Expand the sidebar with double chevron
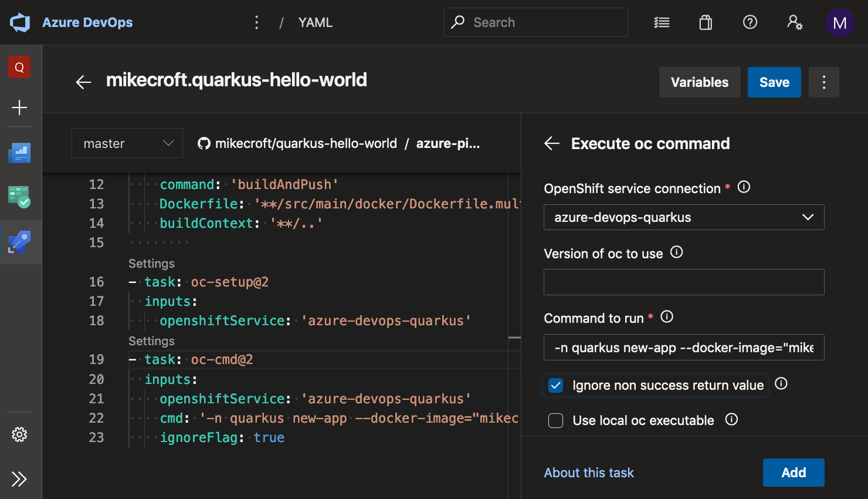The width and height of the screenshot is (868, 499). [x=19, y=479]
